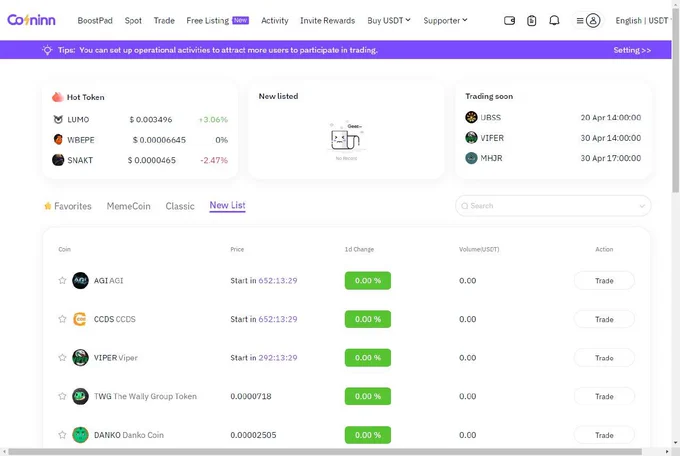
Task: Open Activity in the navigation
Action: tap(275, 20)
